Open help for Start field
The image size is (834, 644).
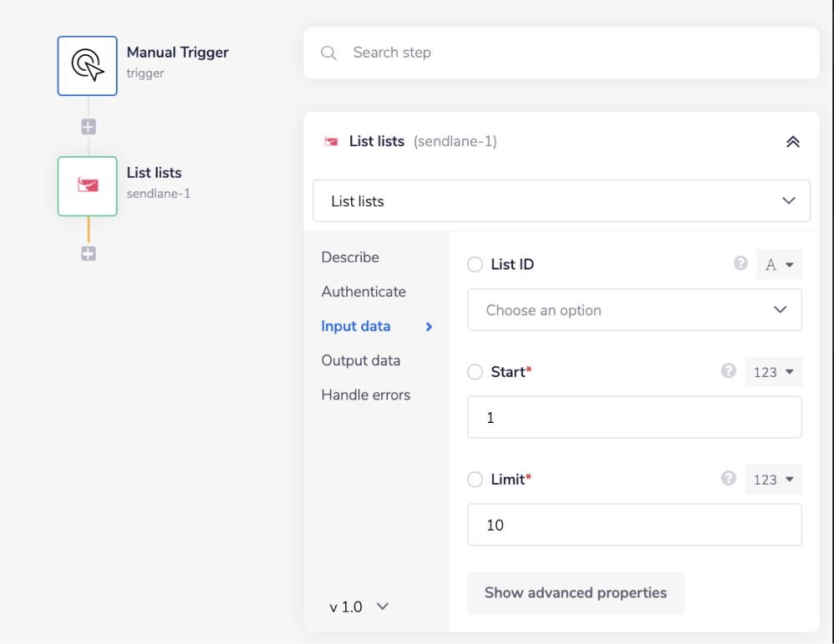click(728, 371)
